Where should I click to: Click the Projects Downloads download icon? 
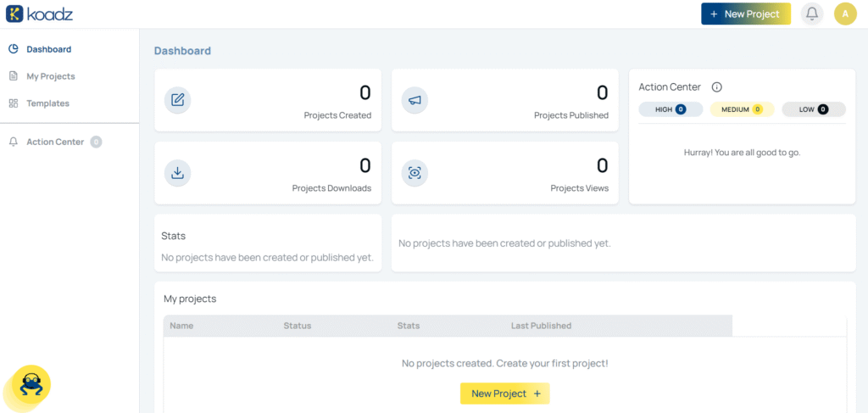(178, 173)
